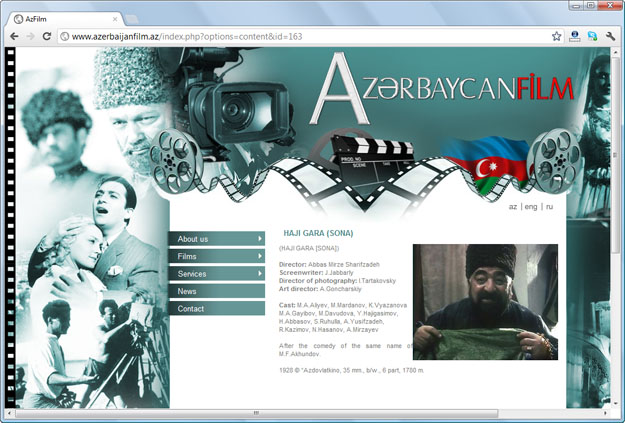
Task: Bookmark this page with the star icon
Action: pyautogui.click(x=556, y=36)
